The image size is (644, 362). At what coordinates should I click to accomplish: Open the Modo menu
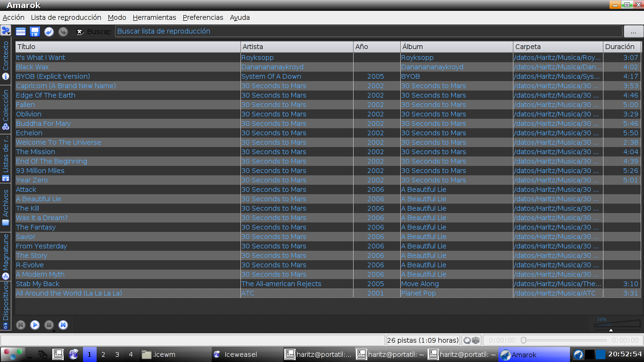117,17
